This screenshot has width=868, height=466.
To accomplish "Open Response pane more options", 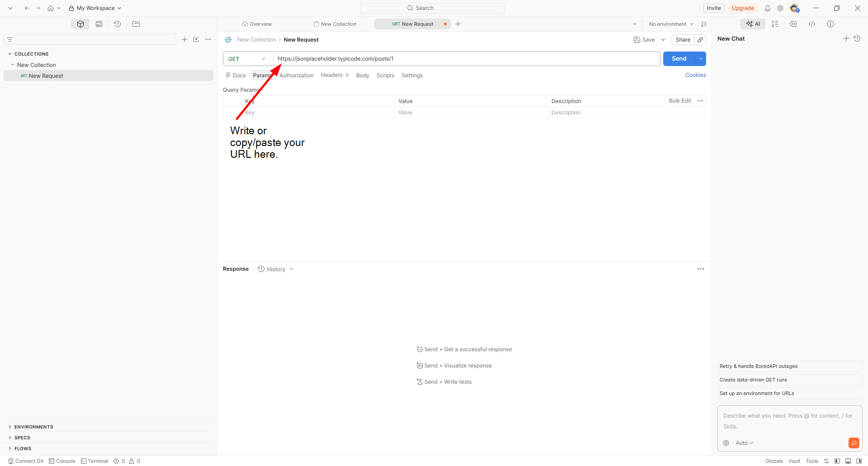I will click(701, 269).
